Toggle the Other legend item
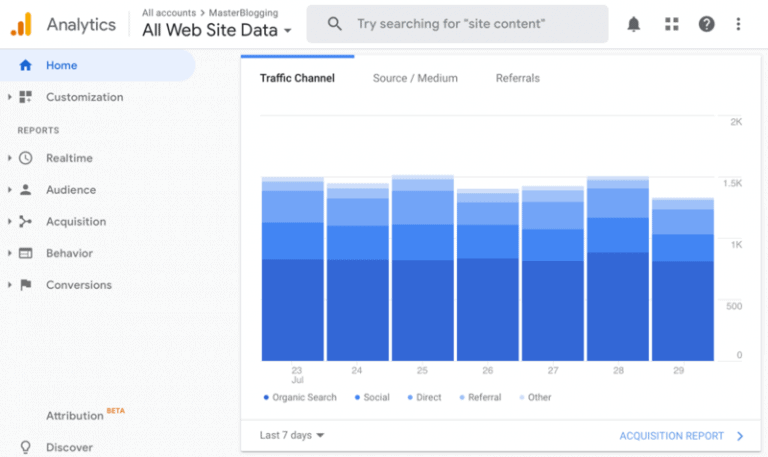 point(535,397)
